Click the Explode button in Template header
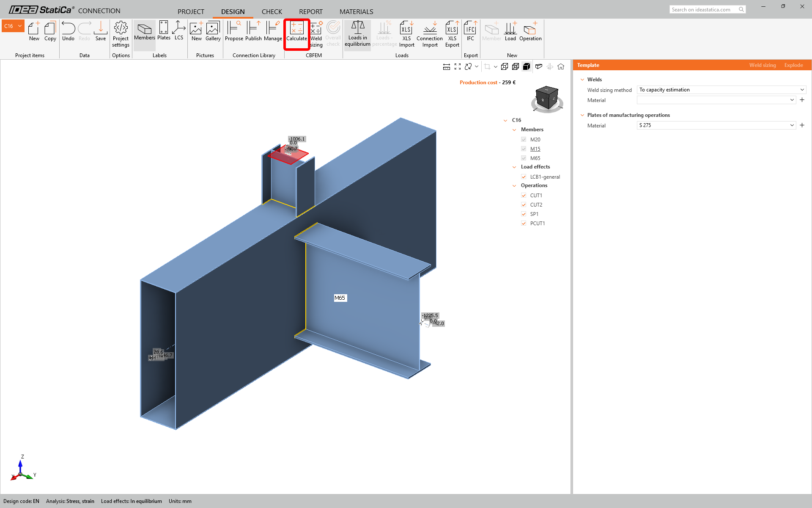 pos(793,65)
